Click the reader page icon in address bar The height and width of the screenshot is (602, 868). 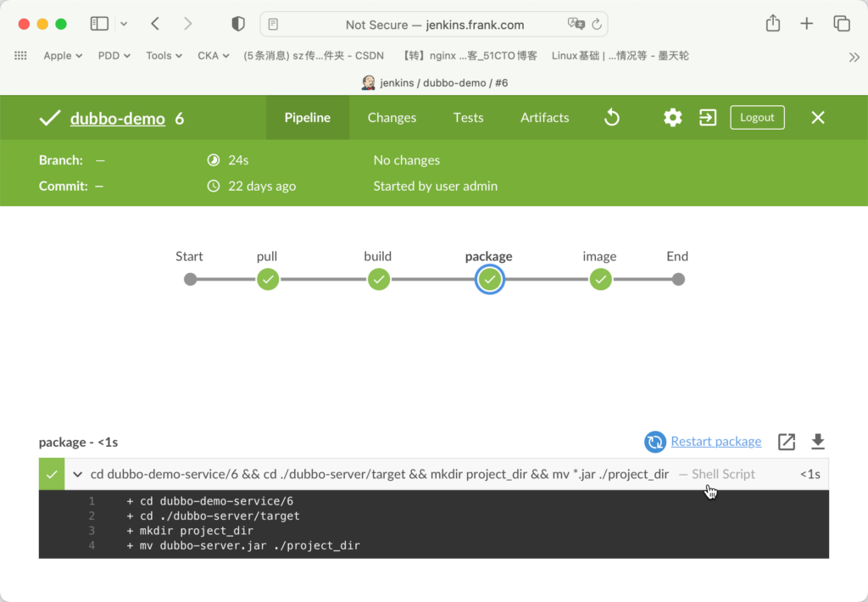tap(273, 25)
